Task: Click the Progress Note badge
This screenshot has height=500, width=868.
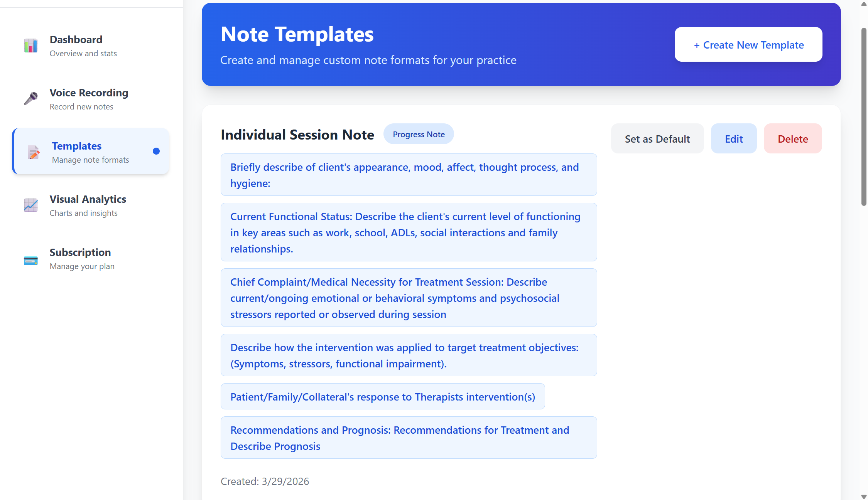Action: [x=418, y=134]
